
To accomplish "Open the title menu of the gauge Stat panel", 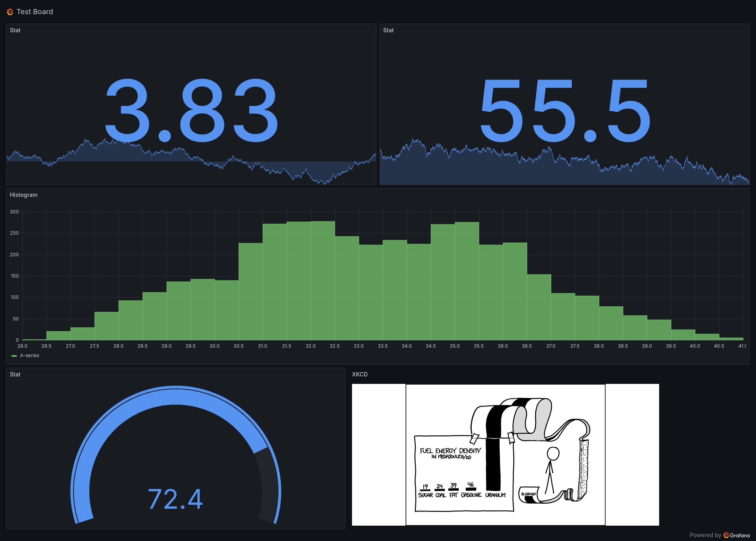I will pos(15,374).
